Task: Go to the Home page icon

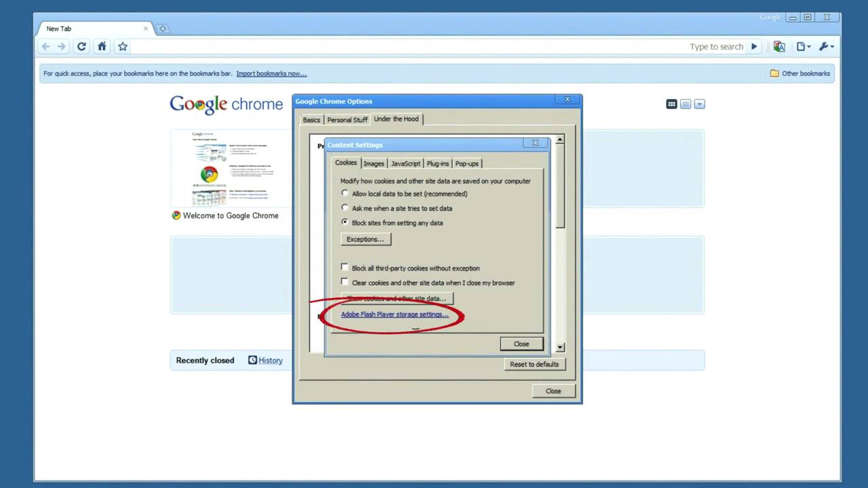Action: coord(102,47)
